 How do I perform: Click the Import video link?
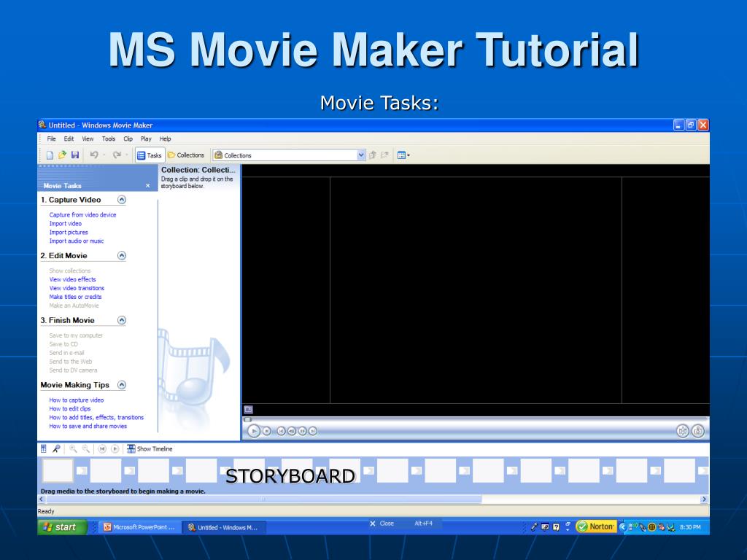pyautogui.click(x=65, y=224)
